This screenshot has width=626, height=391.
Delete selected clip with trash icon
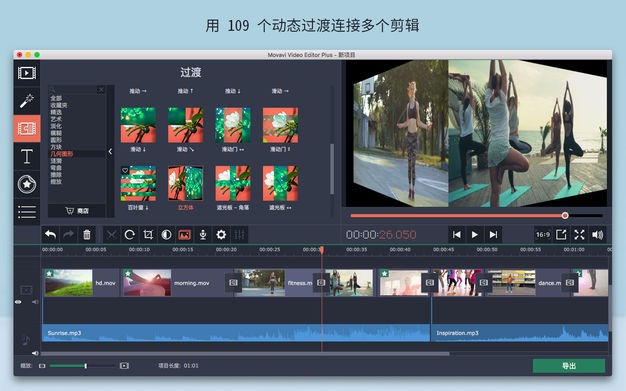87,235
